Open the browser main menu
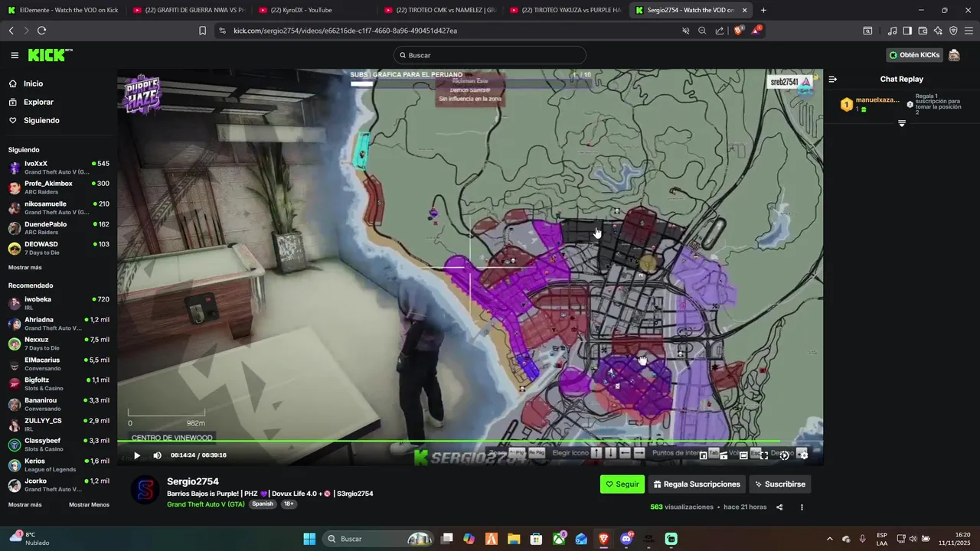 (x=969, y=31)
